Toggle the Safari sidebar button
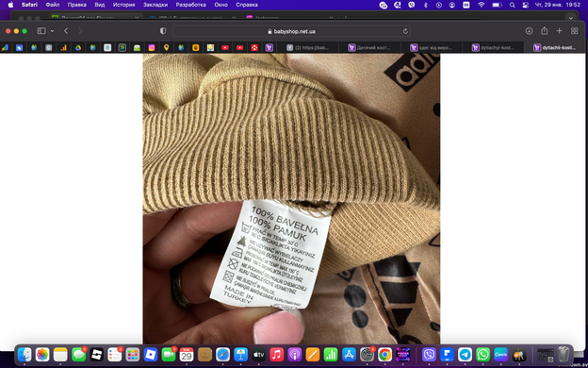588x368 pixels. 41,31
